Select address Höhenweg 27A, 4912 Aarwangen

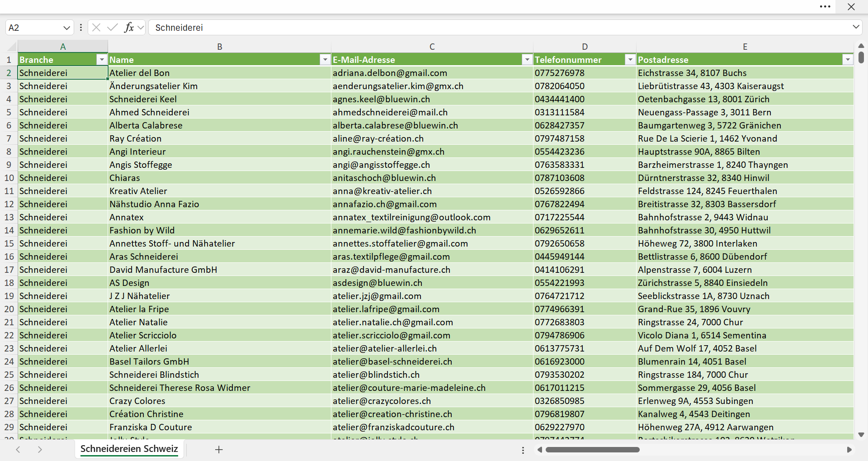745,427
